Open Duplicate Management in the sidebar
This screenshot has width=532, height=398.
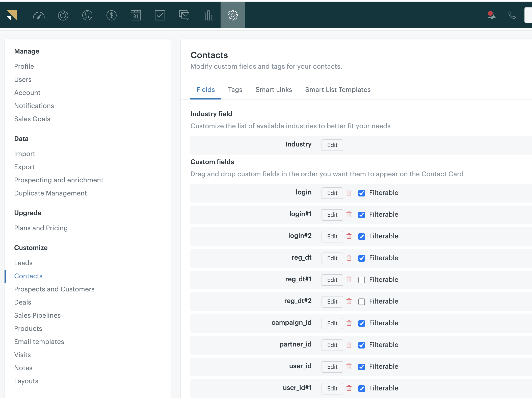[50, 193]
